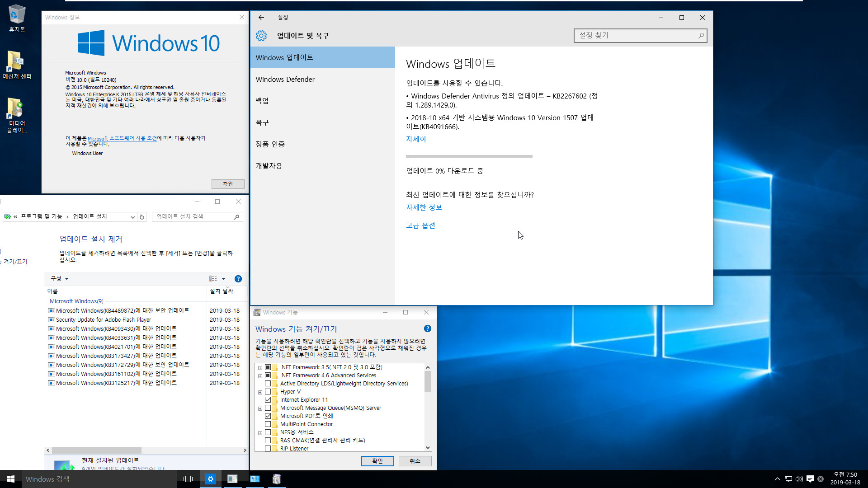Click 구성 dropdown in update list
Screen dimensions: 868x488
[x=58, y=278]
